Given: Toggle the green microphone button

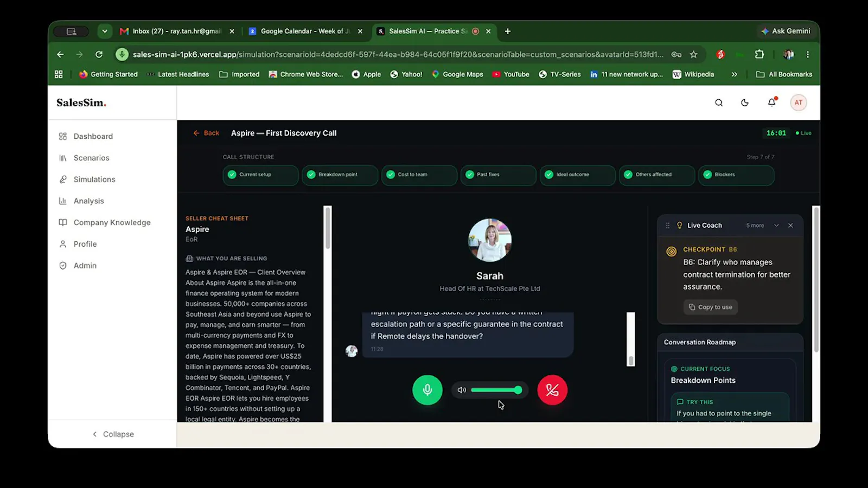Looking at the screenshot, I should (427, 390).
